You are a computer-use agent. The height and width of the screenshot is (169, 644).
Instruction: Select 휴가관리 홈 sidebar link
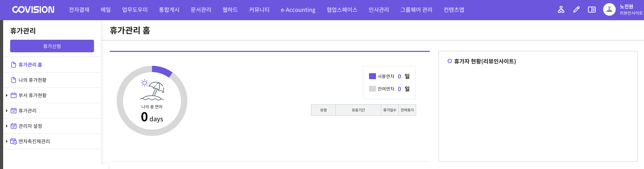coord(30,65)
